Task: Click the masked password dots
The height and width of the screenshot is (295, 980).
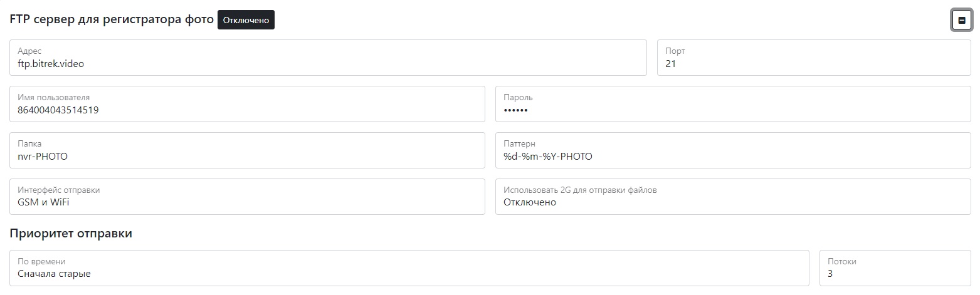Action: (516, 110)
